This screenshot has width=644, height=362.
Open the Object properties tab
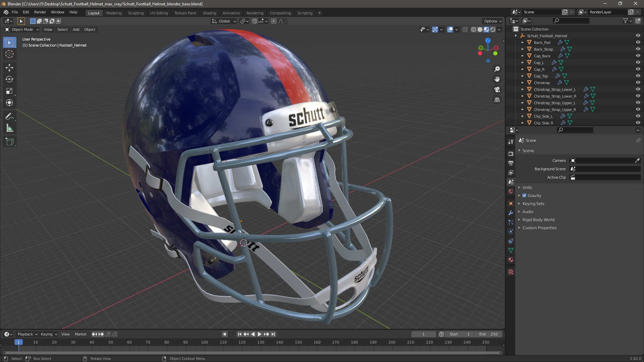511,203
